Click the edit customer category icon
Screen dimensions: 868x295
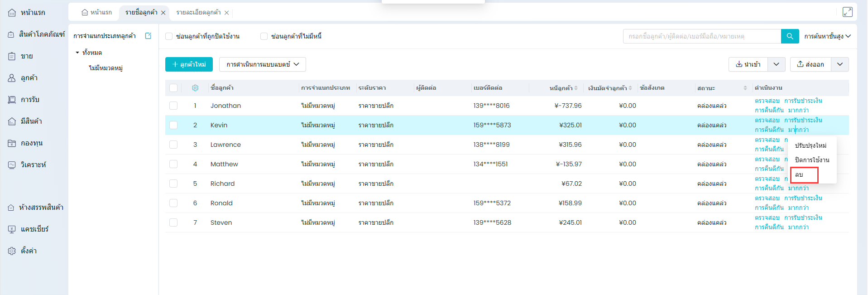148,36
